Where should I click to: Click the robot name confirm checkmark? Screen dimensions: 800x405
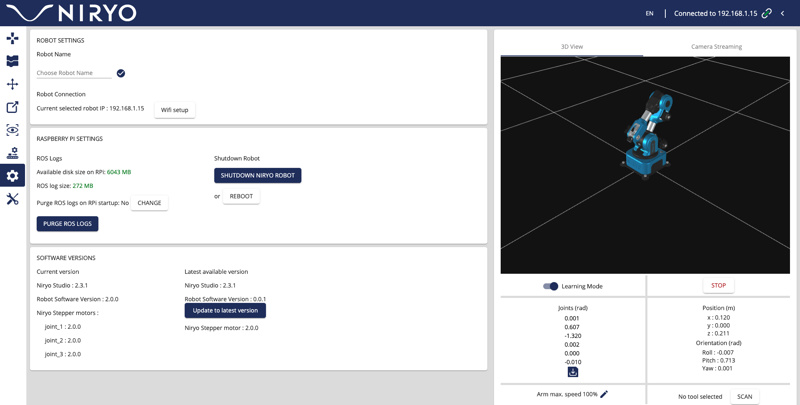pyautogui.click(x=121, y=73)
